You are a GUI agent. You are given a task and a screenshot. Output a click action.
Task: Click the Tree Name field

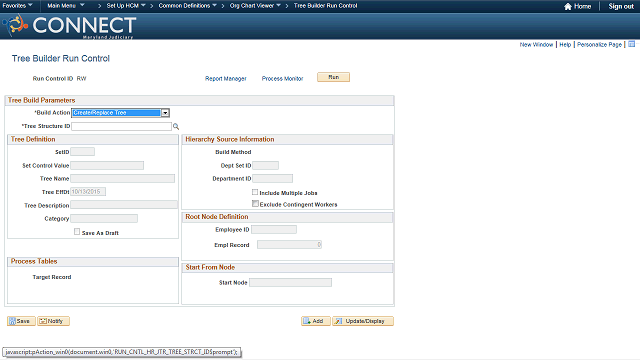click(122, 178)
